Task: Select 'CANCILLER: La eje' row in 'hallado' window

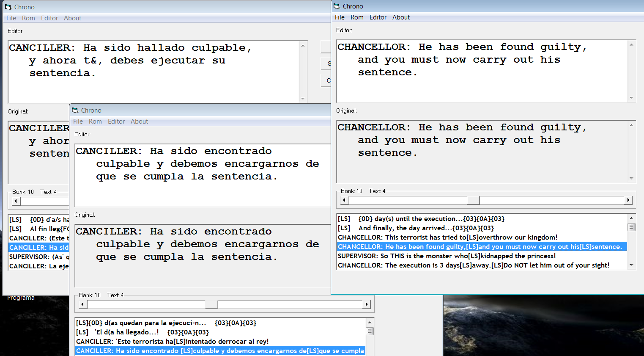Action: coord(39,266)
